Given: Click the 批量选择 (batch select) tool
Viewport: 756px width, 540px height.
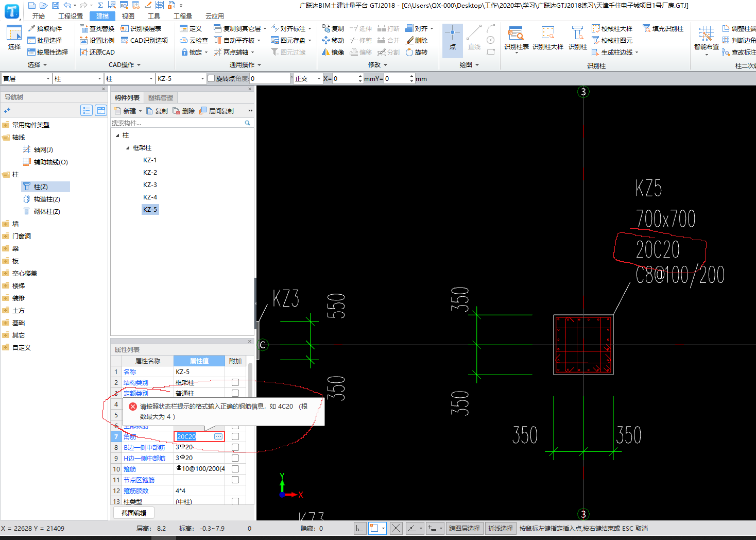Looking at the screenshot, I should pyautogui.click(x=44, y=40).
